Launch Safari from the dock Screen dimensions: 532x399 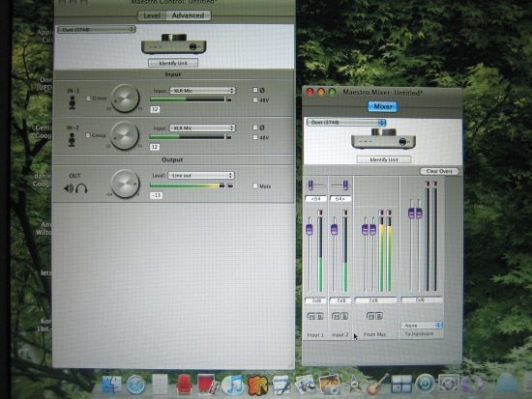tap(135, 385)
